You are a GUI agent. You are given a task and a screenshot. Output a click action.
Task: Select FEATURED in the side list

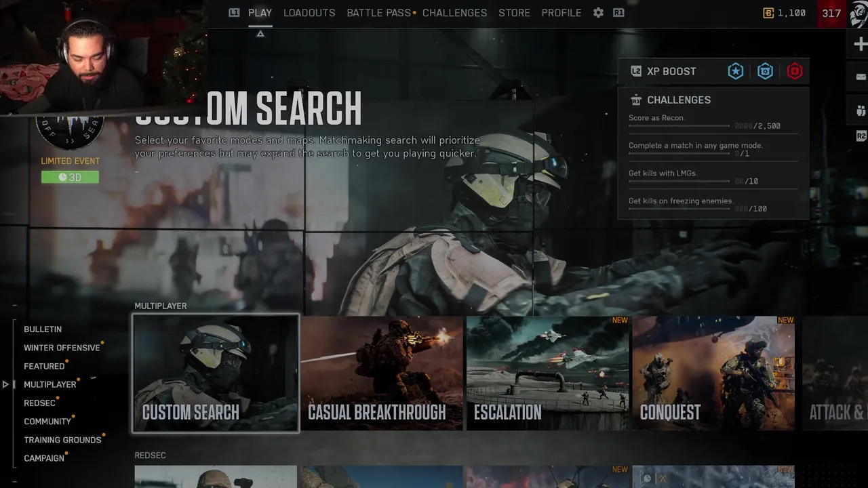point(44,366)
